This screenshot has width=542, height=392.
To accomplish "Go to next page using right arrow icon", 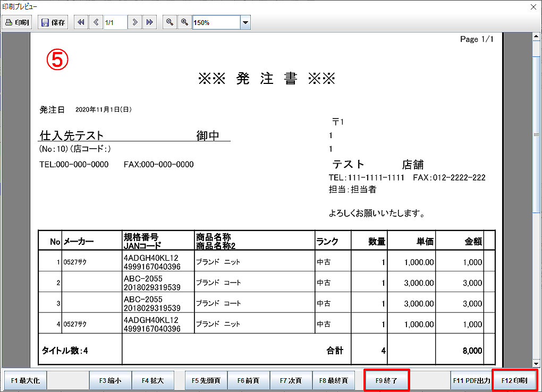I will pos(135,22).
